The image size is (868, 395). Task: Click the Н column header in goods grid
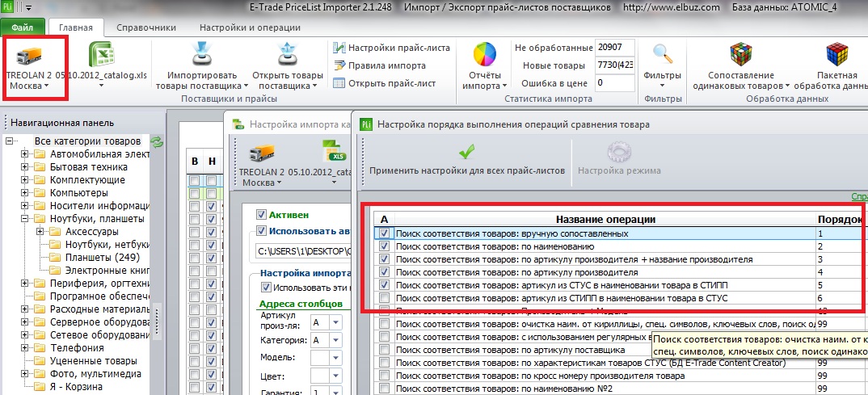[x=212, y=162]
